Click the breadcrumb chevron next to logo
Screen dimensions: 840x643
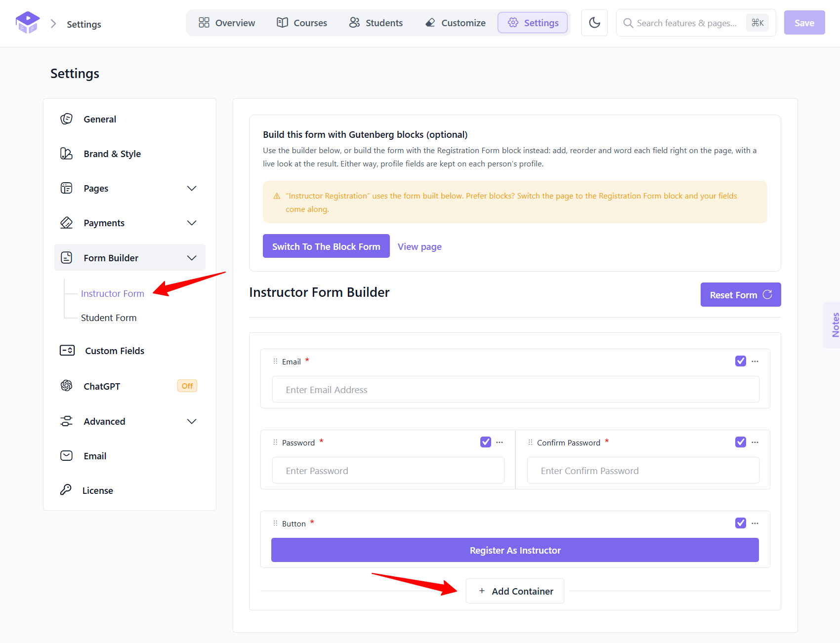click(x=53, y=24)
